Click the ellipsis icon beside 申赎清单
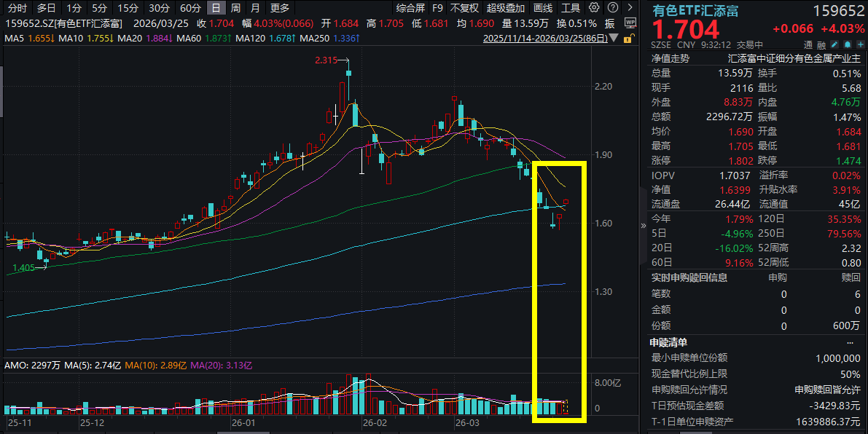This screenshot has height=434, width=868. (850, 342)
